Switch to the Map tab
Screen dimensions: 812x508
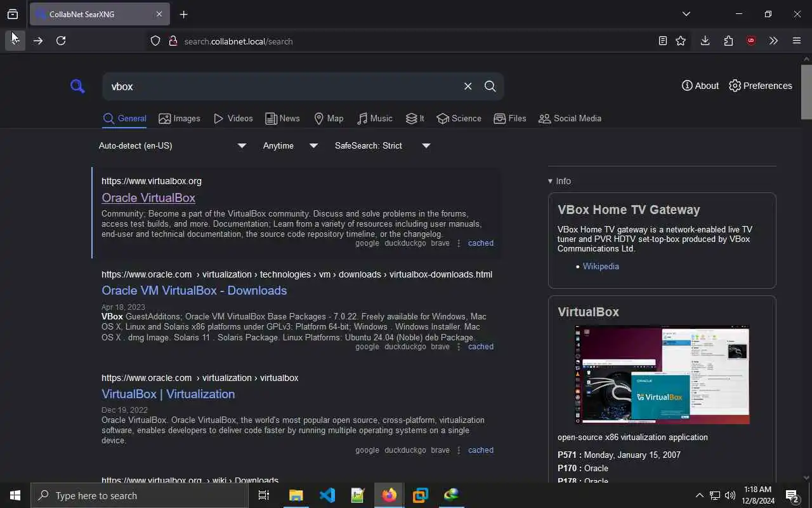tap(329, 118)
